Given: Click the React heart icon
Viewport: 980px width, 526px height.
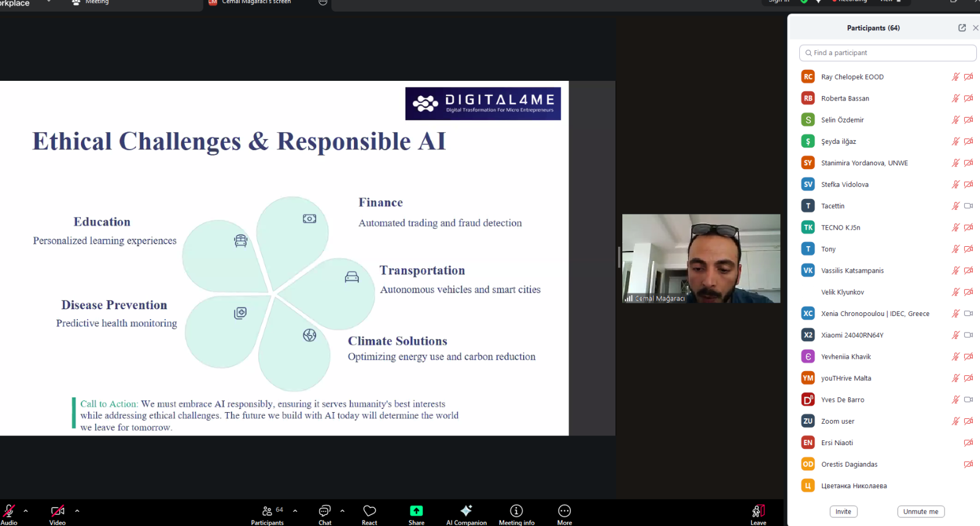Looking at the screenshot, I should (x=369, y=513).
